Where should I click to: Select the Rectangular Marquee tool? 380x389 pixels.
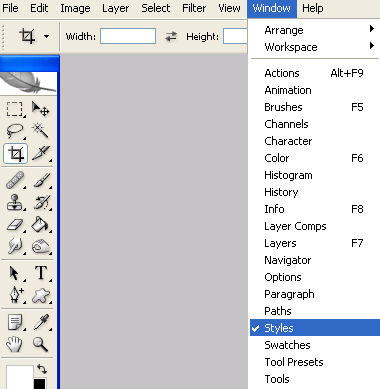click(15, 109)
